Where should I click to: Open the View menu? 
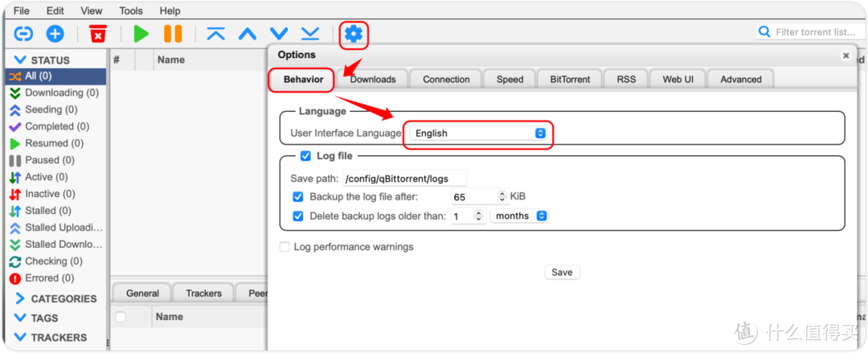coord(92,10)
